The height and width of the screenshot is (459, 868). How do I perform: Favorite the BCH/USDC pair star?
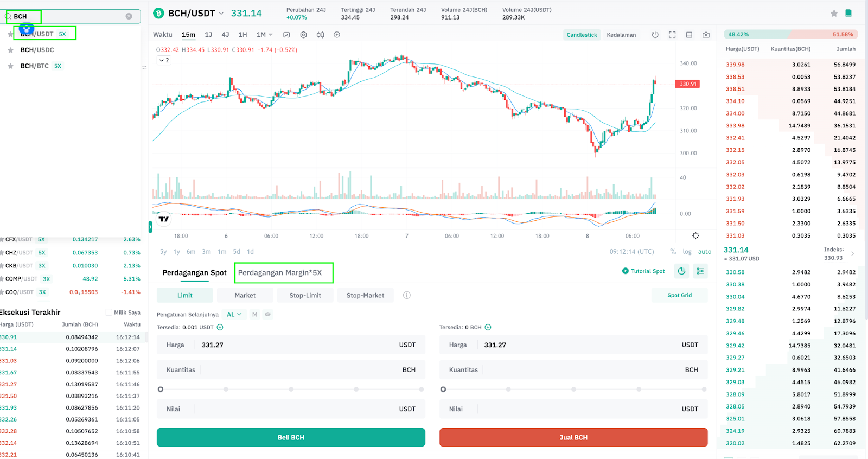(x=10, y=50)
